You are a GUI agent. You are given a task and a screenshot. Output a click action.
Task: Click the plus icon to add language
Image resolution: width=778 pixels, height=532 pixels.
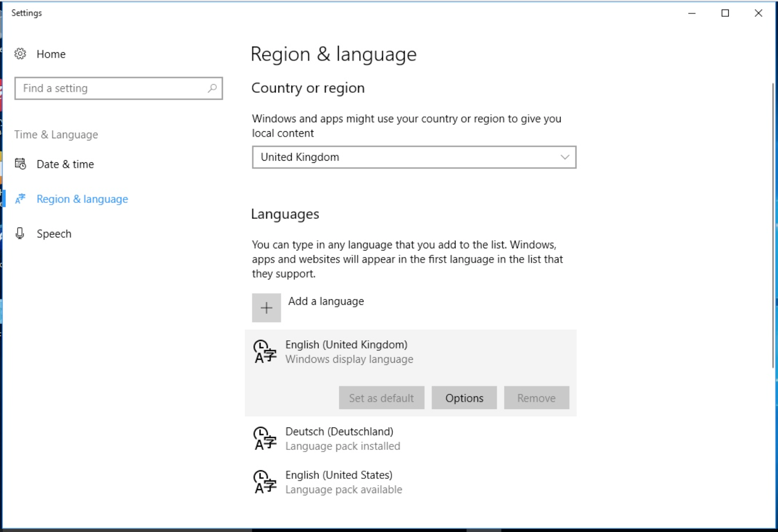click(266, 308)
